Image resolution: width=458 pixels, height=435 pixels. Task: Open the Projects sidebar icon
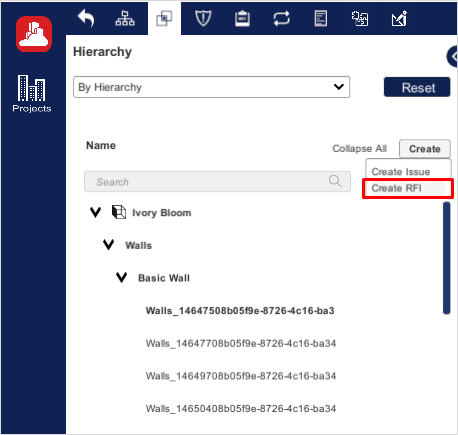pos(32,94)
